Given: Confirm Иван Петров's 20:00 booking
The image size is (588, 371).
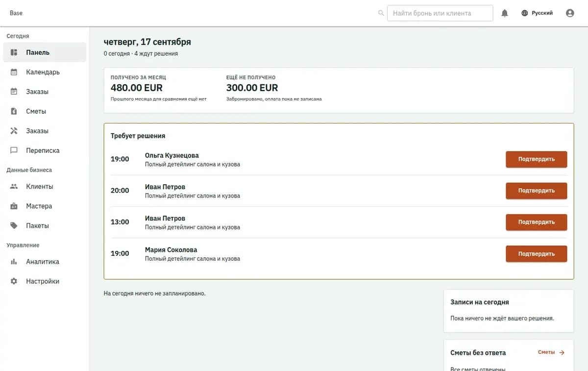Looking at the screenshot, I should coord(537,191).
